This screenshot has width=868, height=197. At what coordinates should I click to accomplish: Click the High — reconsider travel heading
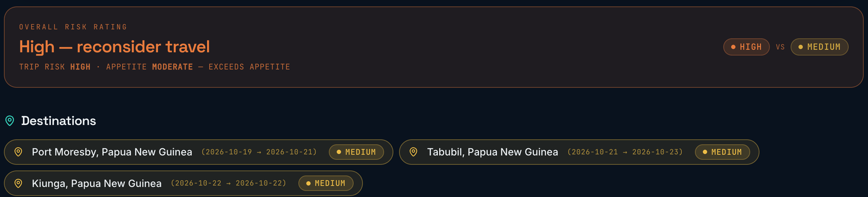(114, 47)
